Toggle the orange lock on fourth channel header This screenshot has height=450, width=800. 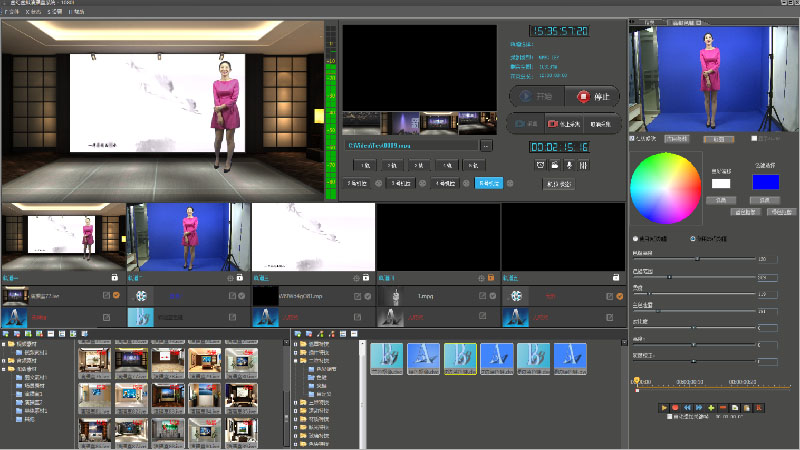[491, 278]
